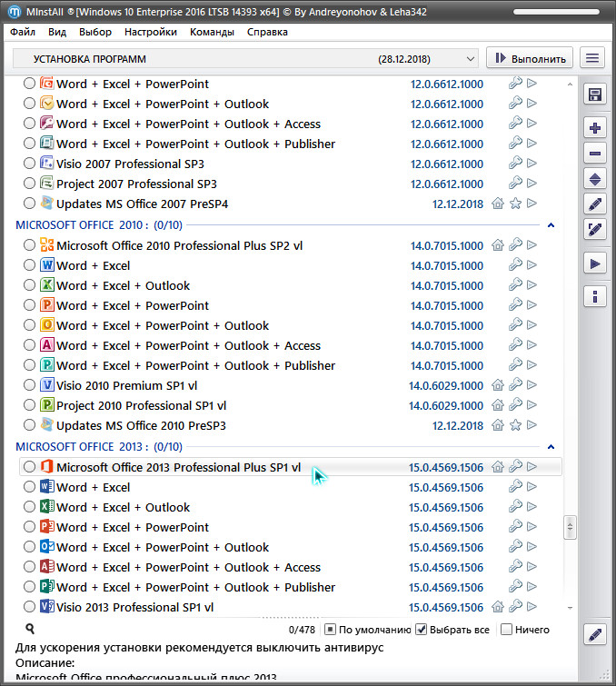This screenshot has width=616, height=686.
Task: Toggle the 'По умолчанию' checkbox
Action: point(331,630)
